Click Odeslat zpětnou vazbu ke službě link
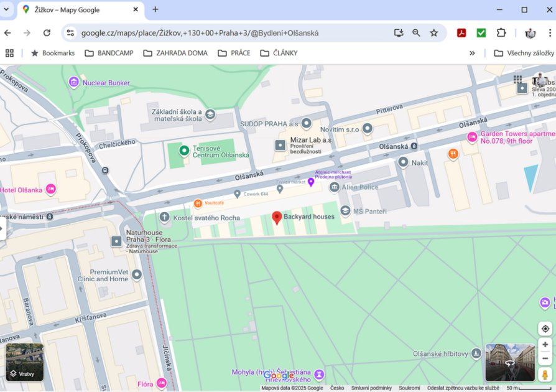The width and height of the screenshot is (556, 392). point(463,388)
